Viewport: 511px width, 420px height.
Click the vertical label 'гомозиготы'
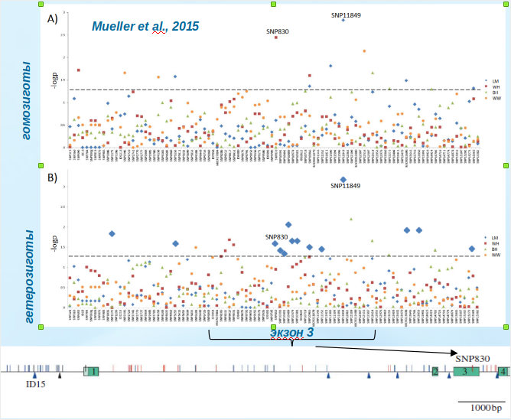(26, 101)
